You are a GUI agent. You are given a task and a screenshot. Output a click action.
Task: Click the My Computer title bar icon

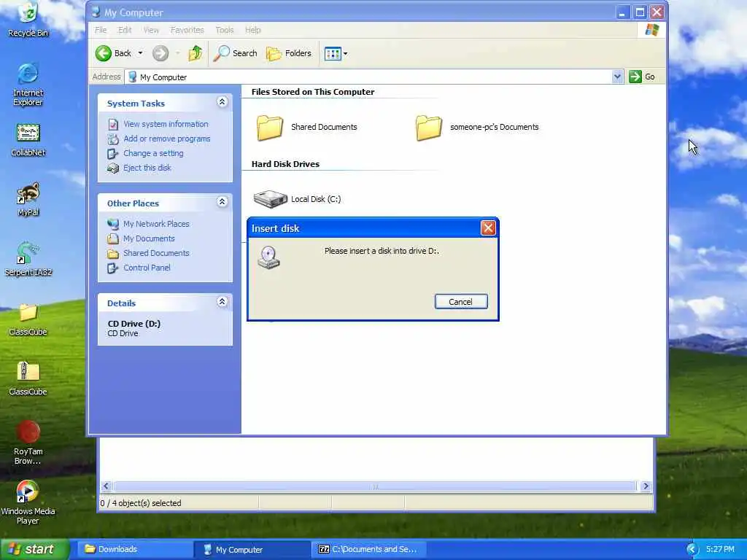(97, 12)
